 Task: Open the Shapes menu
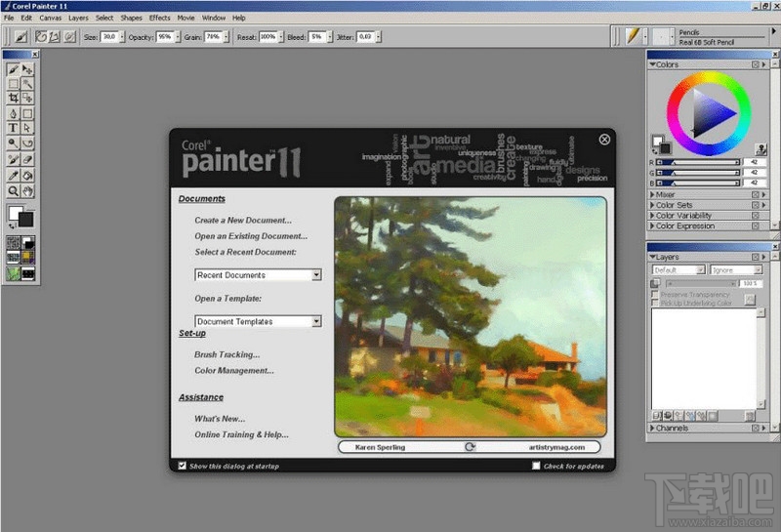click(131, 18)
